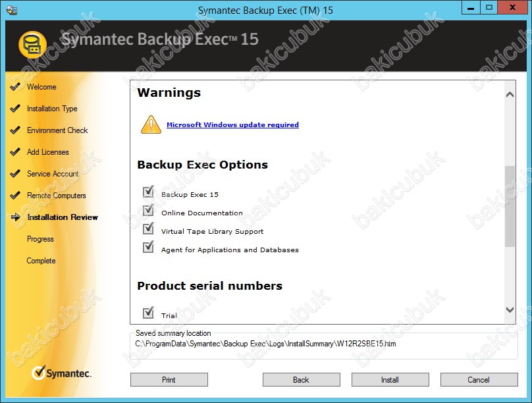The image size is (532, 403).
Task: Toggle Agent for Applications and Databases checkbox
Action: [148, 247]
